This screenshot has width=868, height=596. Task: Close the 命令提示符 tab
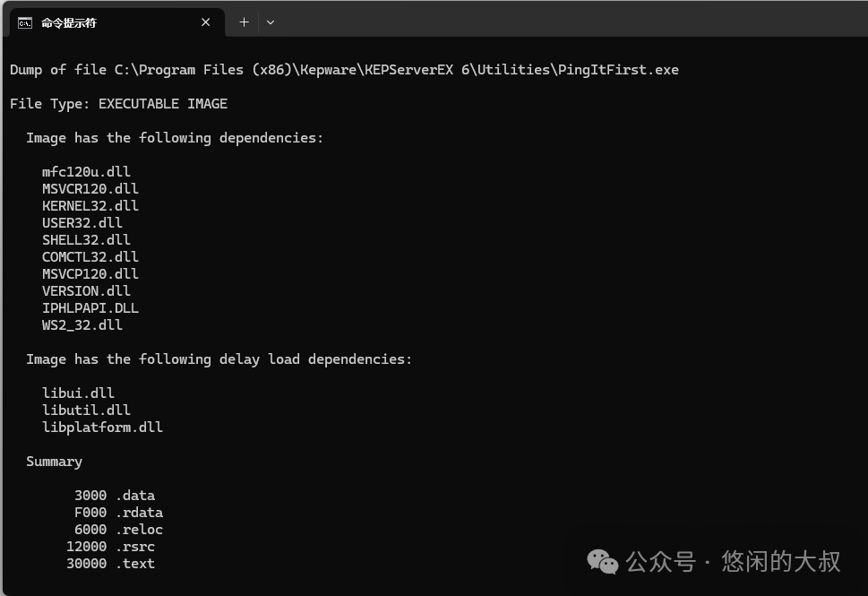tap(206, 22)
